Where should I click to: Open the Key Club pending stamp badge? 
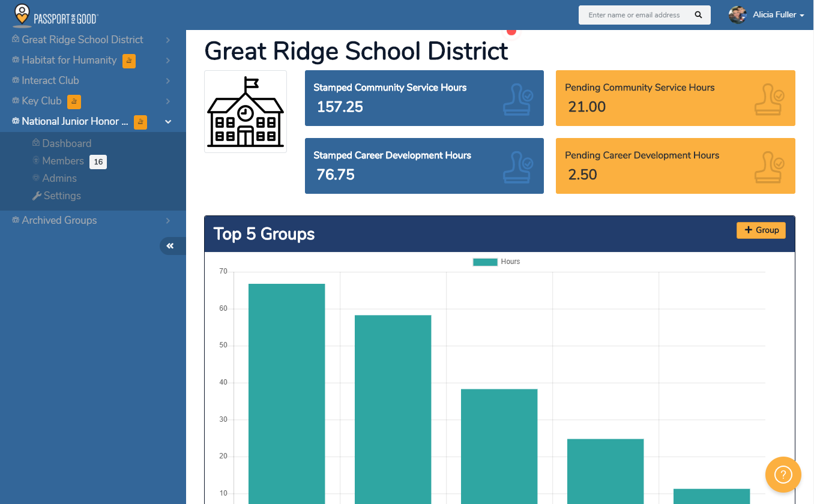click(x=74, y=101)
